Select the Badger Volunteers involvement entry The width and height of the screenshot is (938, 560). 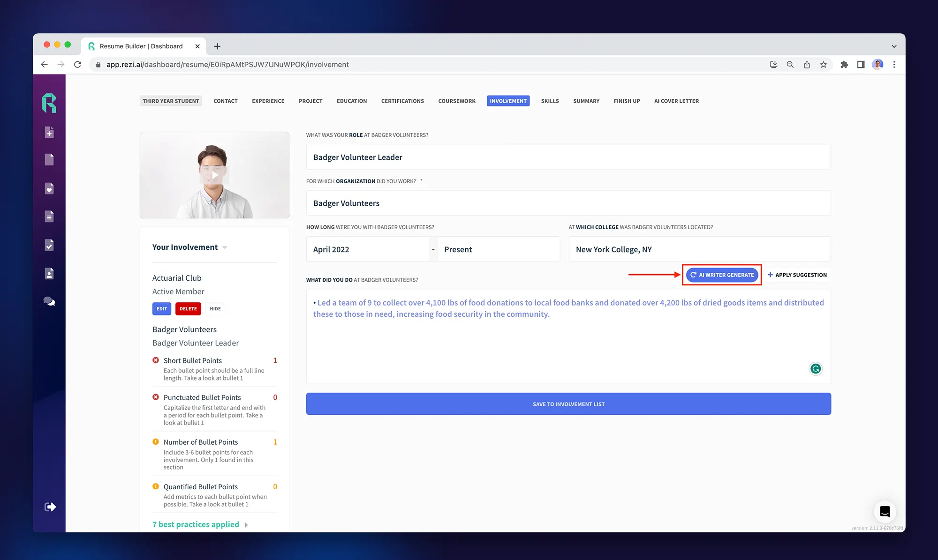196,336
